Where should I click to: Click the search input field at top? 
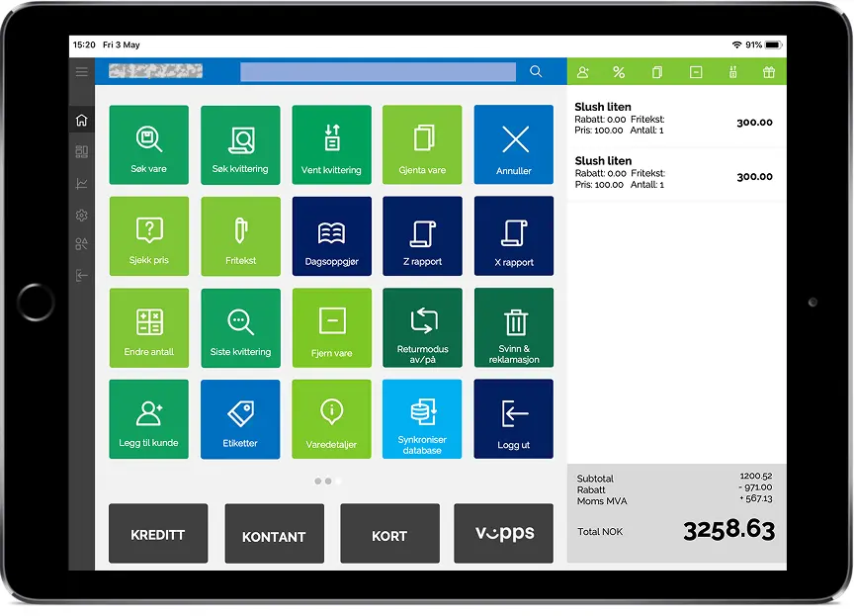(x=378, y=72)
